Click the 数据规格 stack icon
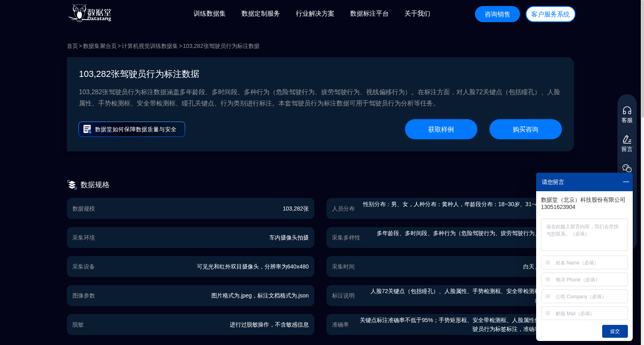 72,185
